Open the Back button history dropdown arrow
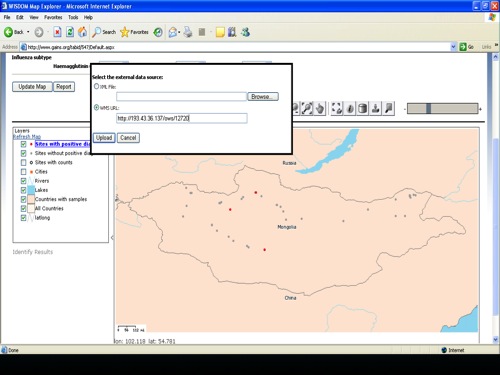 click(28, 32)
